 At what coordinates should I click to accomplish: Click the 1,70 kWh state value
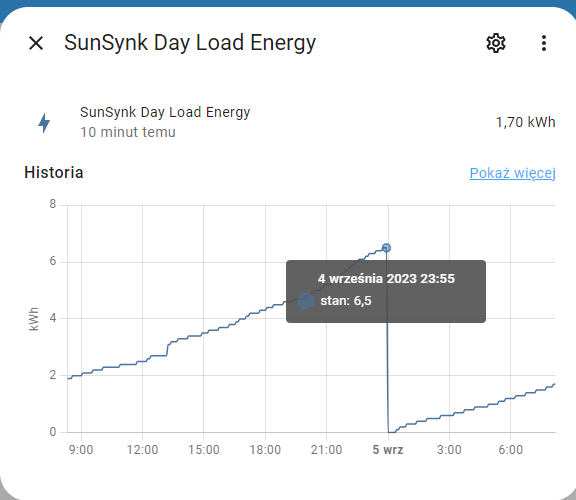click(x=525, y=122)
